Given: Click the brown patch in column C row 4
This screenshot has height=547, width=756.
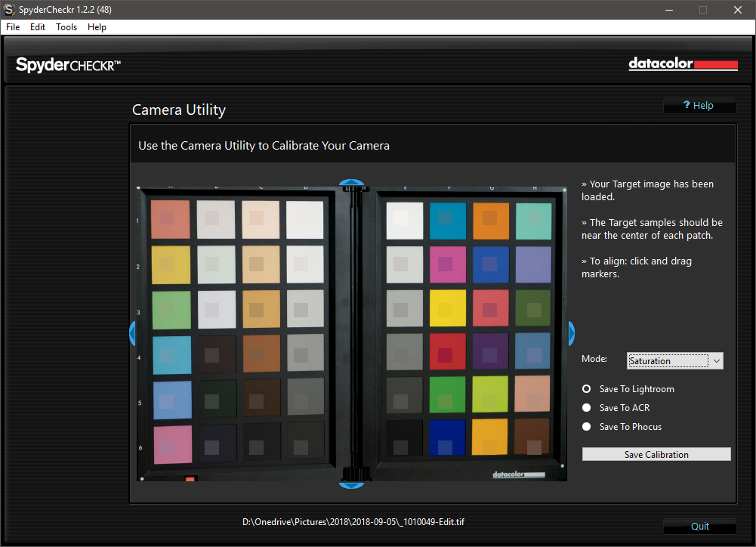Looking at the screenshot, I should 261,354.
